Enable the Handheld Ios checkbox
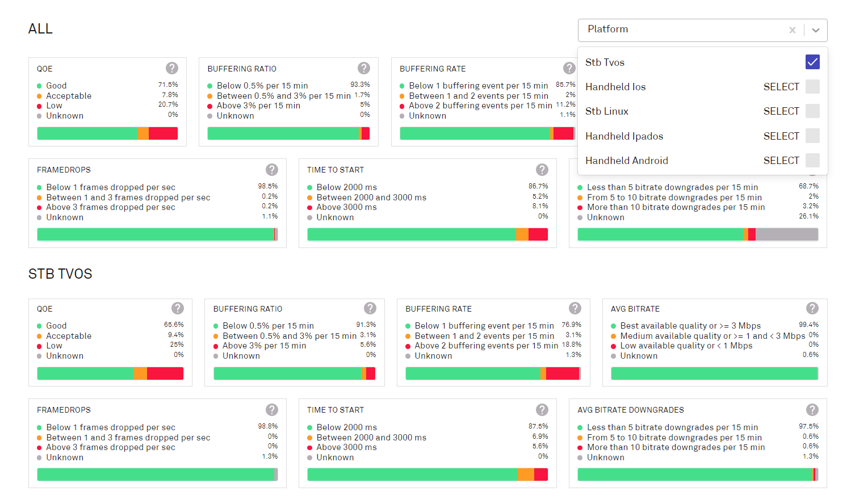The height and width of the screenshot is (504, 851). pyautogui.click(x=812, y=87)
